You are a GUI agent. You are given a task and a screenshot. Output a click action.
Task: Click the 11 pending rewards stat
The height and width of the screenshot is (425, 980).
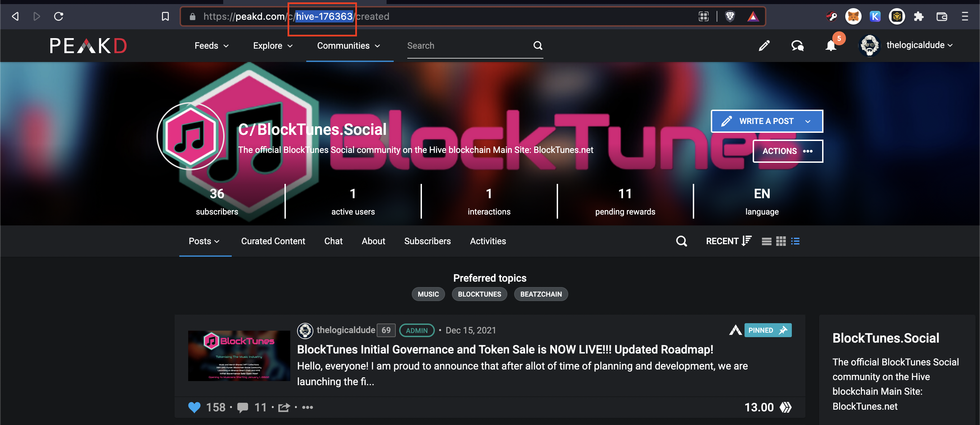(x=625, y=202)
